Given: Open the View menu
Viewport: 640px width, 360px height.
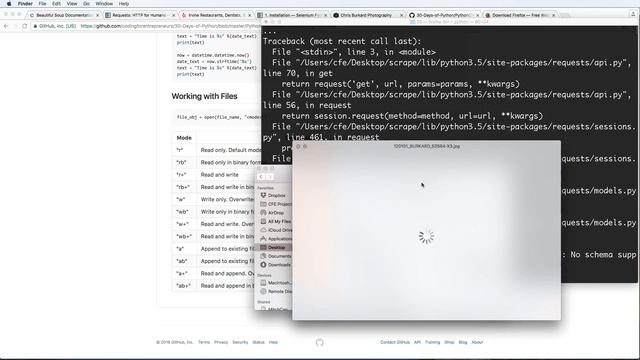Looking at the screenshot, I should [72, 4].
